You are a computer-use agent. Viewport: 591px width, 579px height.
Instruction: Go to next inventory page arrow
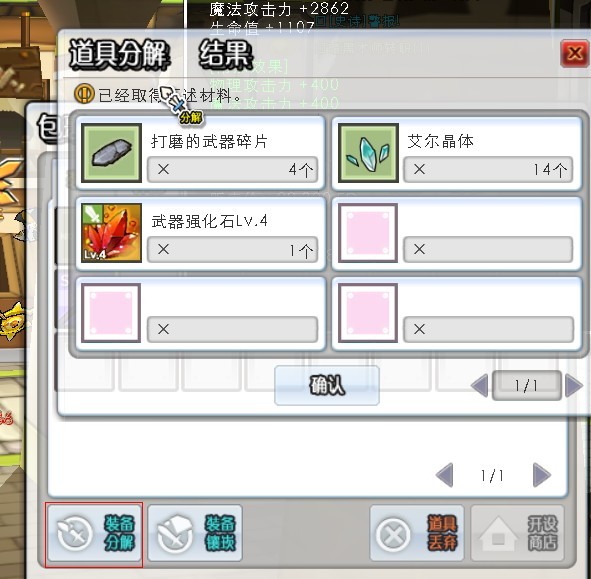click(x=542, y=475)
